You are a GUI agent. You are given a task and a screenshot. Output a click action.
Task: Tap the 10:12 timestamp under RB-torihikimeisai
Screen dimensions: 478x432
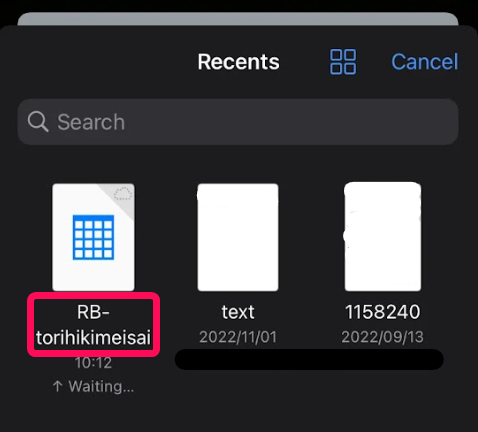point(93,363)
